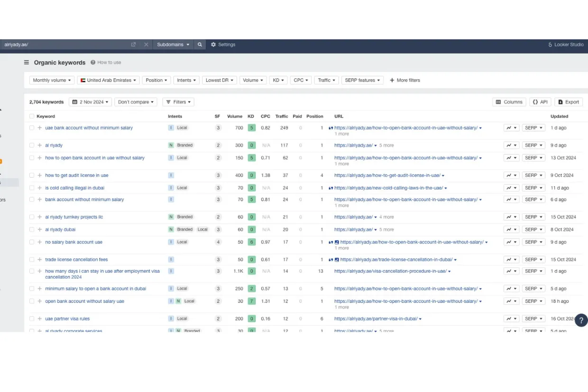Sort by the CPC column header
This screenshot has height=392, width=588.
pyautogui.click(x=266, y=117)
